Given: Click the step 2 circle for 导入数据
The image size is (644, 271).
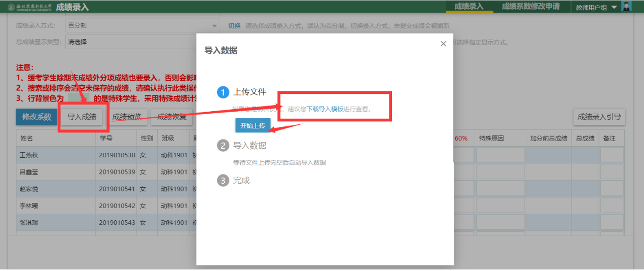Looking at the screenshot, I should pos(223,146).
